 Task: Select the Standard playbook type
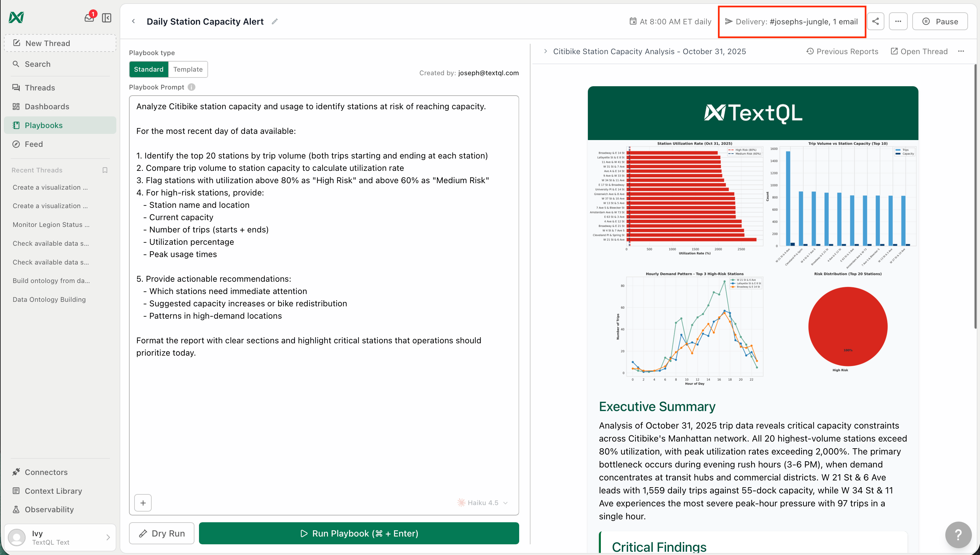point(149,69)
